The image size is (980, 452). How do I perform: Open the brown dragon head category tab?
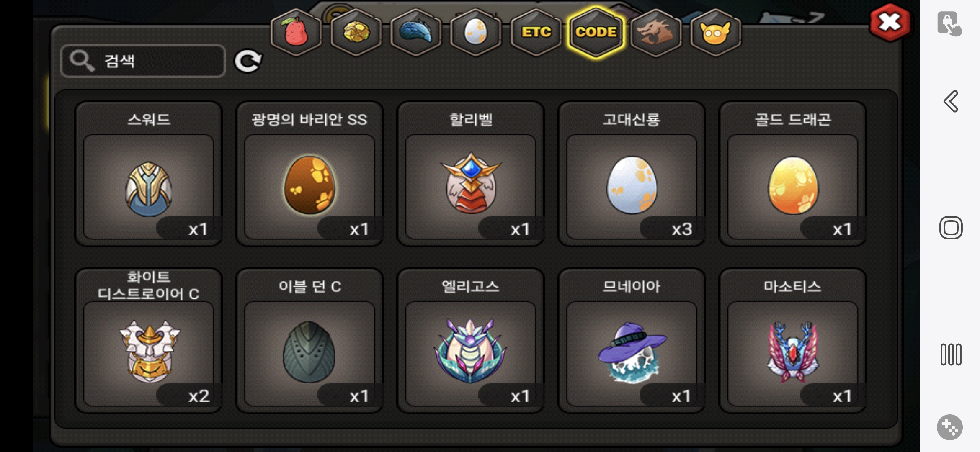click(x=656, y=33)
